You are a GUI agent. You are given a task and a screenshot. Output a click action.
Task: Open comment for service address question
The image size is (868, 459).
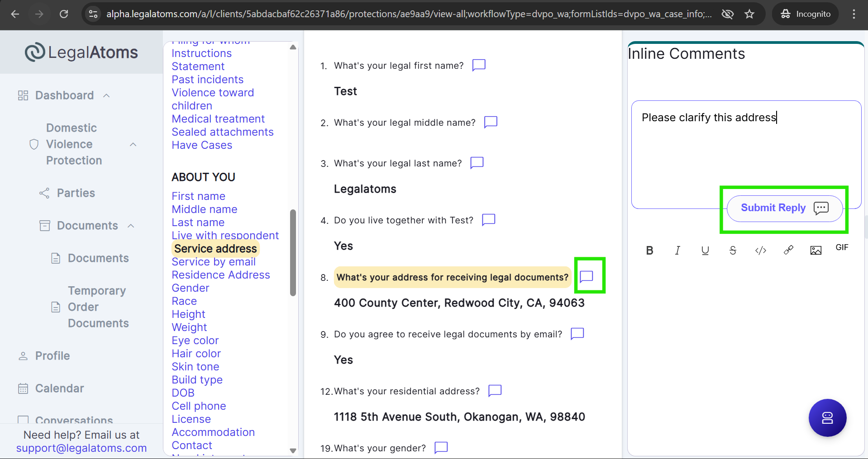587,276
